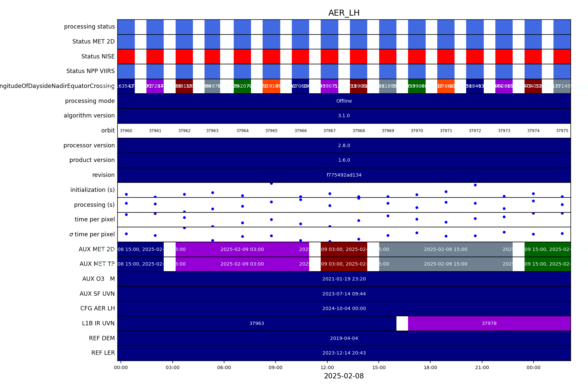Click the AUX O3 M 2021-01-19 23:20 bar
The width and height of the screenshot is (588, 392).
click(x=344, y=279)
